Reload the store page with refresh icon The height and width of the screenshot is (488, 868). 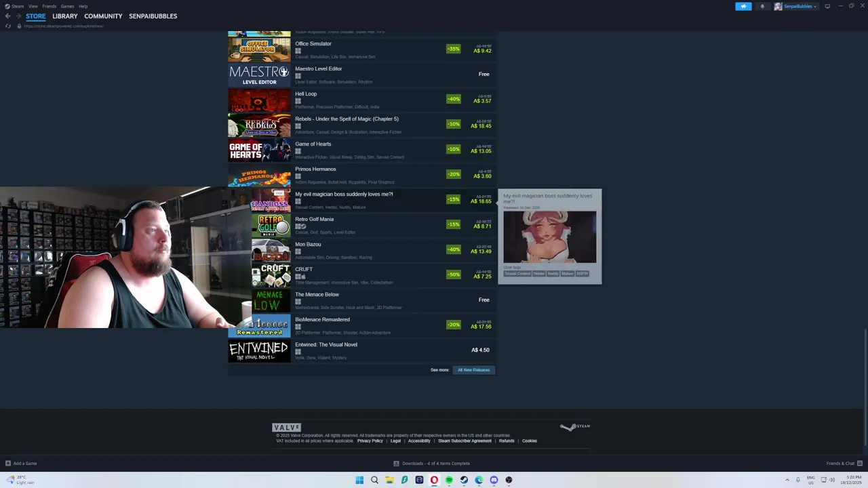8,26
